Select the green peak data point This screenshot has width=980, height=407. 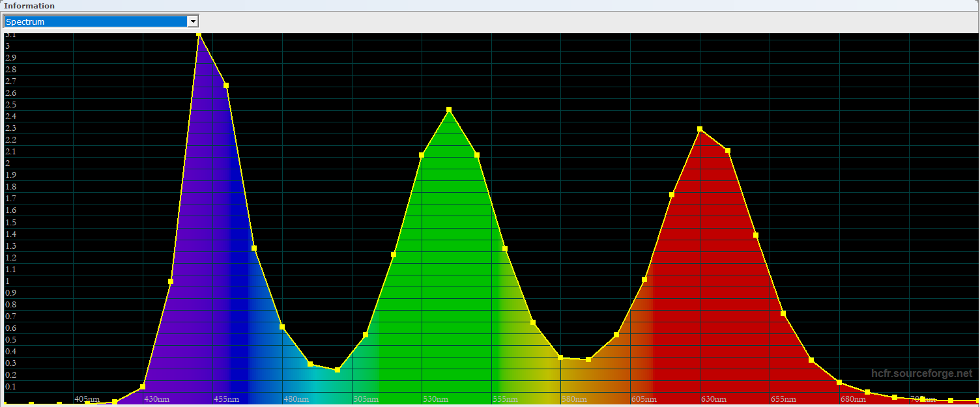[x=449, y=109]
